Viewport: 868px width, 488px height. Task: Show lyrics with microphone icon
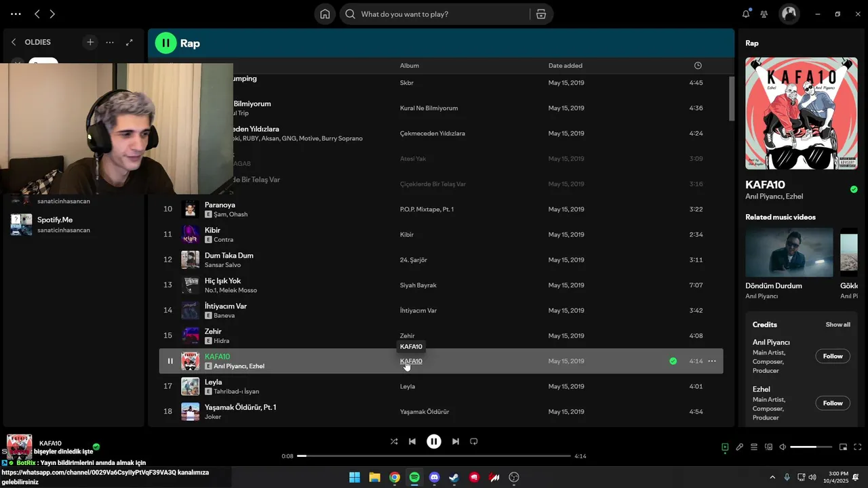coord(740,447)
